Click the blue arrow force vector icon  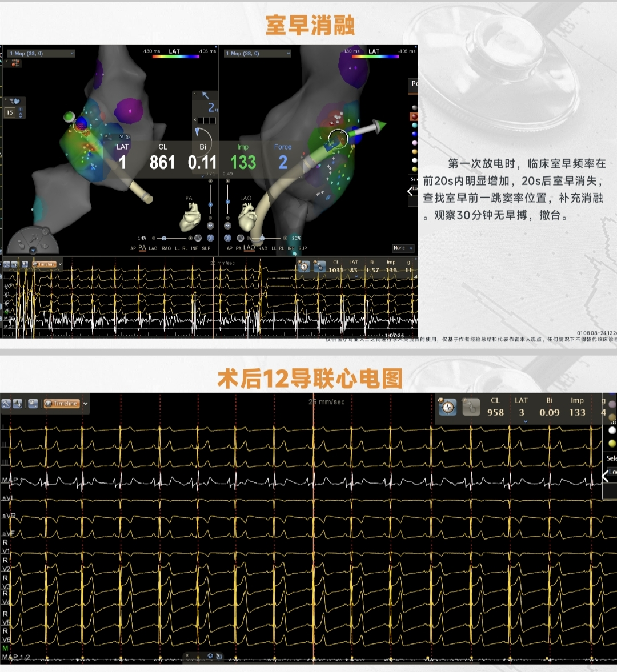click(x=205, y=95)
